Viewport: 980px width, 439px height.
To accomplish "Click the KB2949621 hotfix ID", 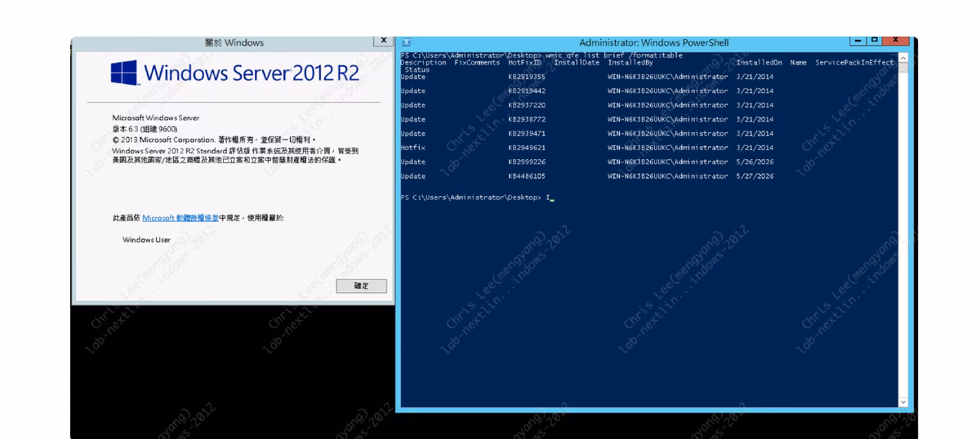I will [x=527, y=148].
